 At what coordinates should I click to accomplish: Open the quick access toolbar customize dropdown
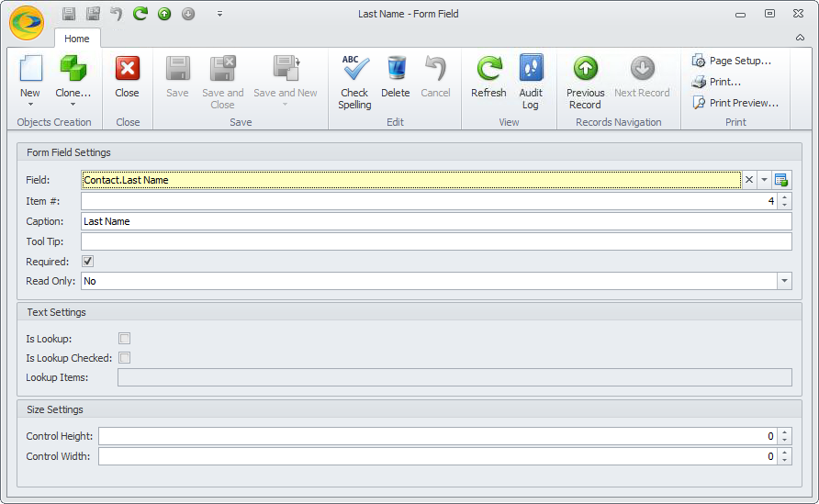click(x=219, y=14)
